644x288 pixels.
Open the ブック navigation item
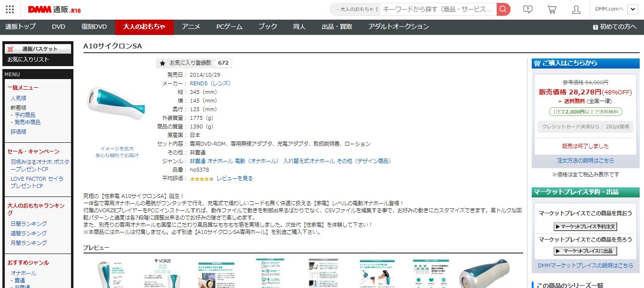pos(268,27)
